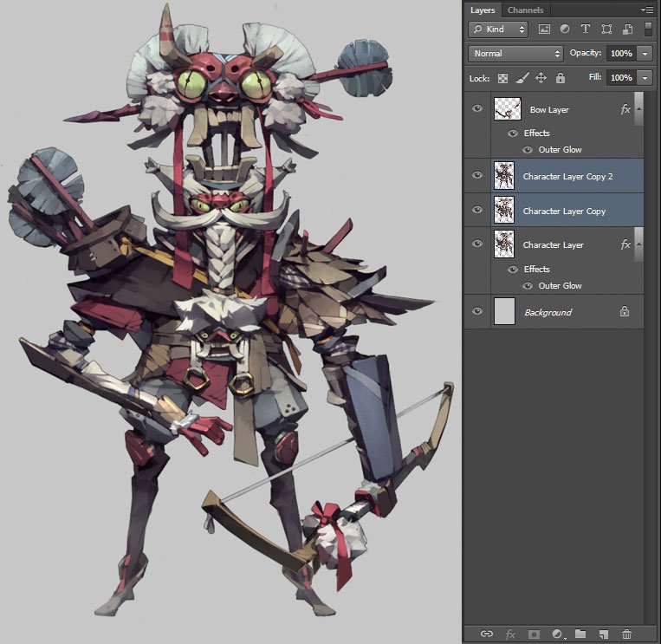Click the Character Layer Effects label

(536, 269)
